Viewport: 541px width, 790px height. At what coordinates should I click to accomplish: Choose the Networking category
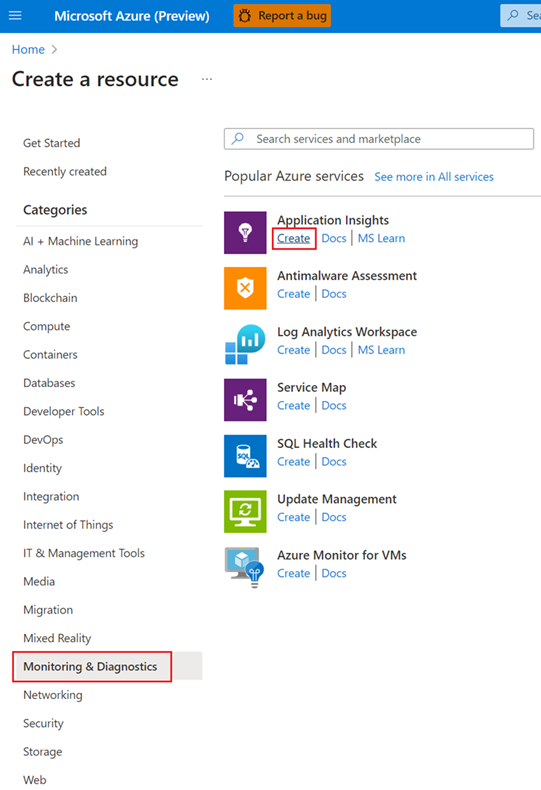point(53,695)
